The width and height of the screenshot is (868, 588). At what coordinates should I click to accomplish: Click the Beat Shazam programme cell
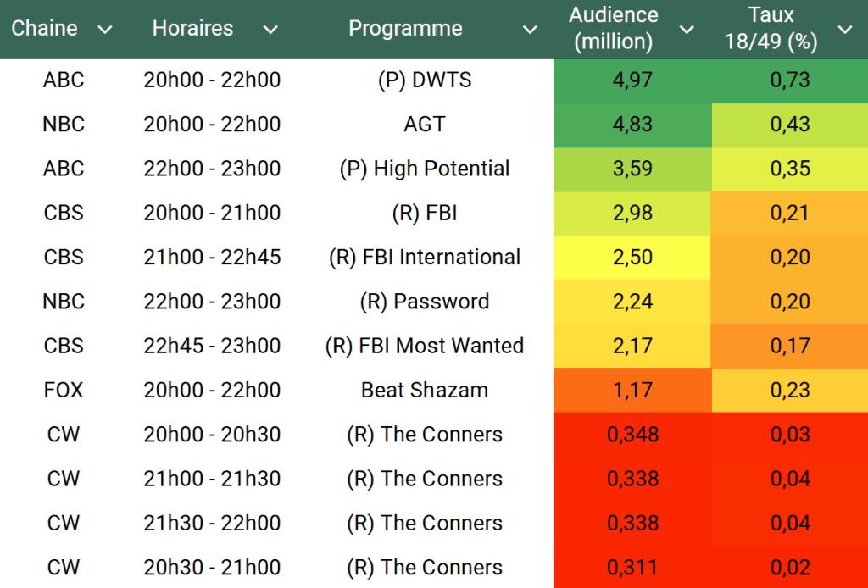[x=424, y=391]
